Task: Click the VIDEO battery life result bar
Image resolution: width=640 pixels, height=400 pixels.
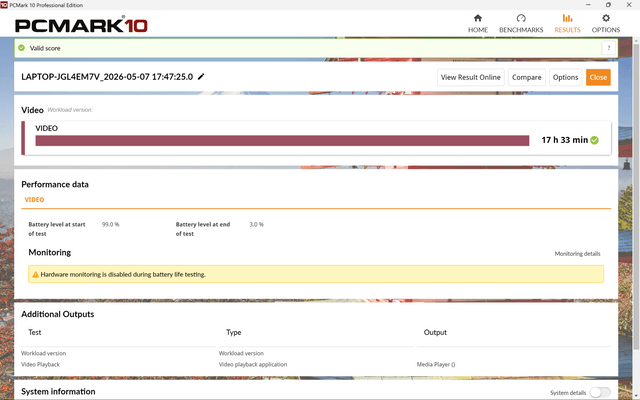Action: [x=282, y=140]
